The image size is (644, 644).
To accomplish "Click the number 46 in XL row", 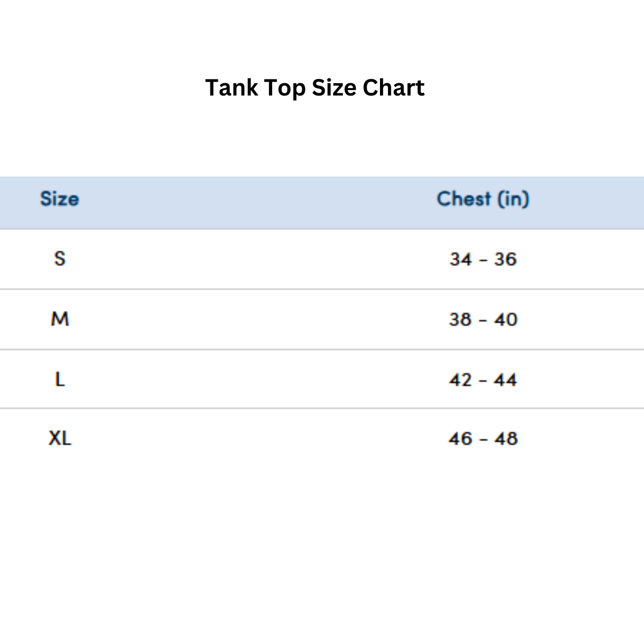I will [460, 439].
